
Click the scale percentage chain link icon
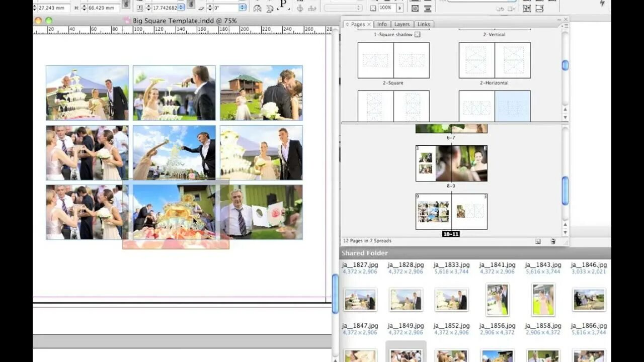191,4
